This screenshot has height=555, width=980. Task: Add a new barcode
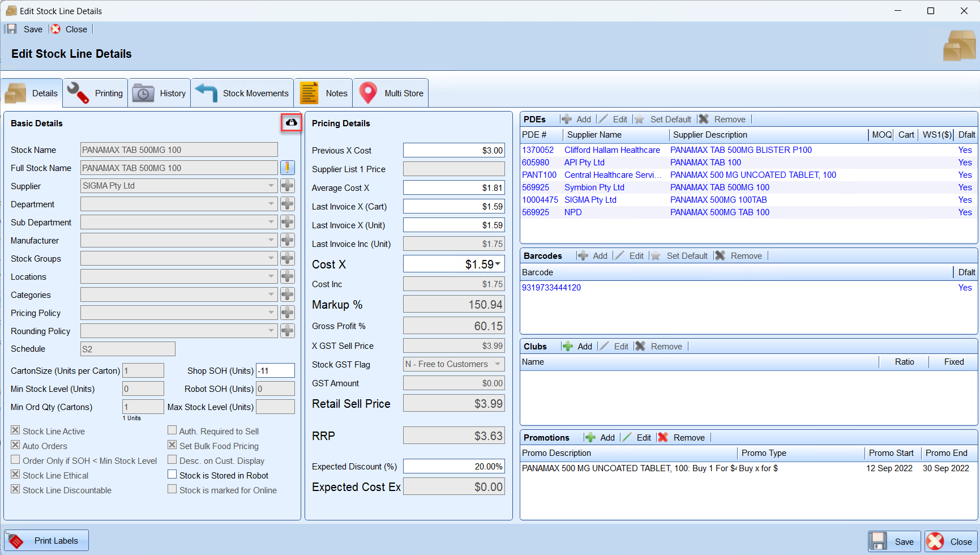coord(592,255)
